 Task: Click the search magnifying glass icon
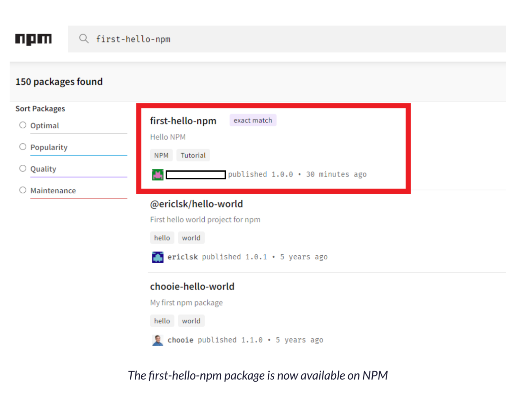click(x=84, y=39)
